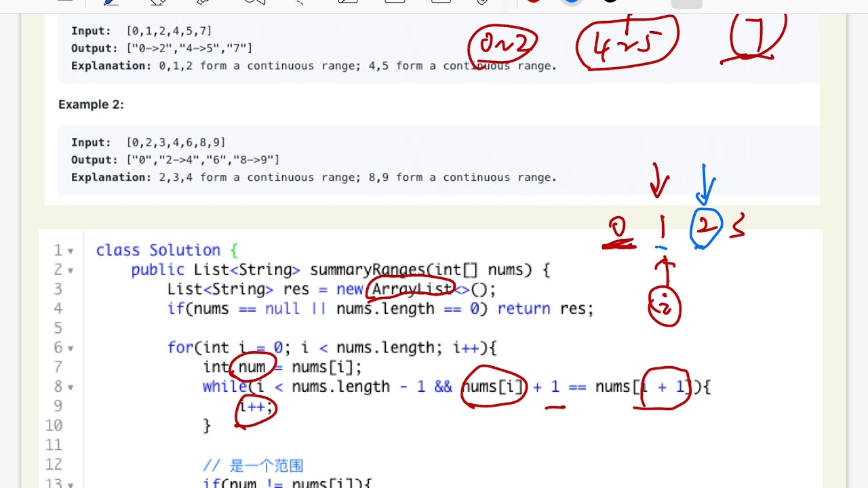The height and width of the screenshot is (488, 868).
Task: Click the Chinese comment on line 12
Action: click(x=253, y=465)
